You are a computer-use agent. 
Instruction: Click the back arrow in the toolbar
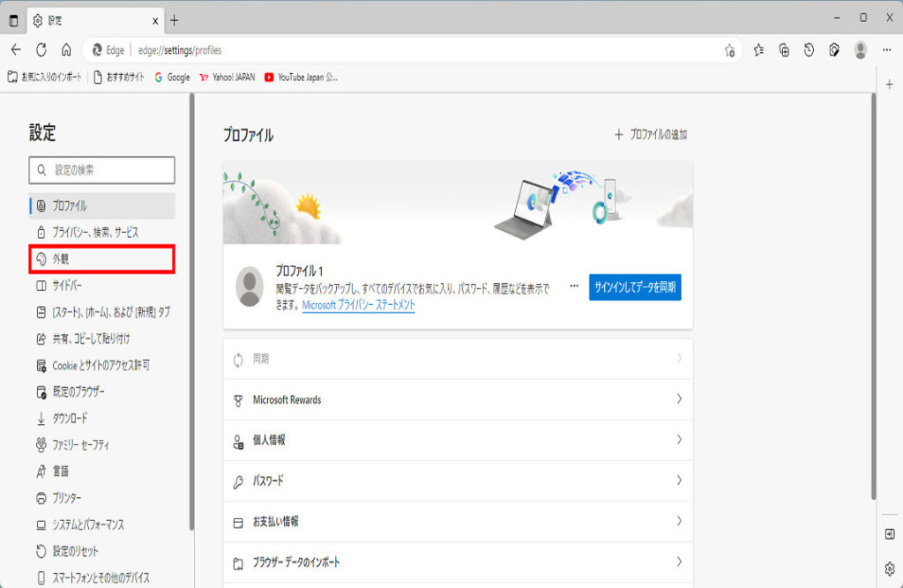click(x=15, y=50)
